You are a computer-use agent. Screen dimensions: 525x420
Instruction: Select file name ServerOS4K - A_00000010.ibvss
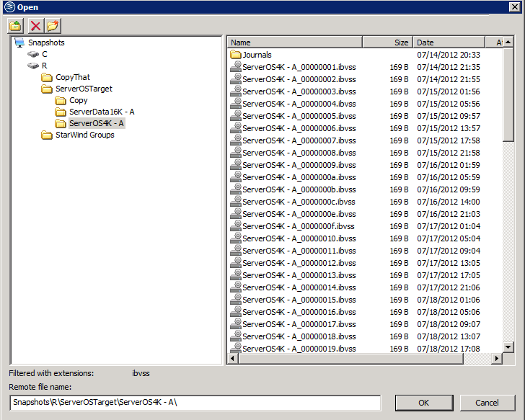pos(299,238)
